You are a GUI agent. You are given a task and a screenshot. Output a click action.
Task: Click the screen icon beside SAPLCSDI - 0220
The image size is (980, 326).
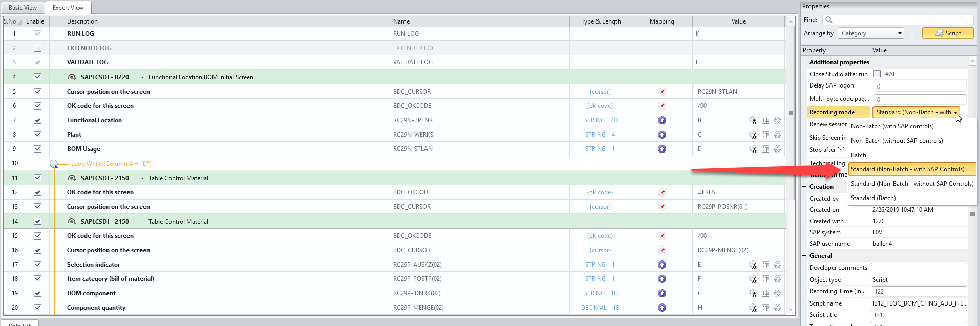(72, 77)
